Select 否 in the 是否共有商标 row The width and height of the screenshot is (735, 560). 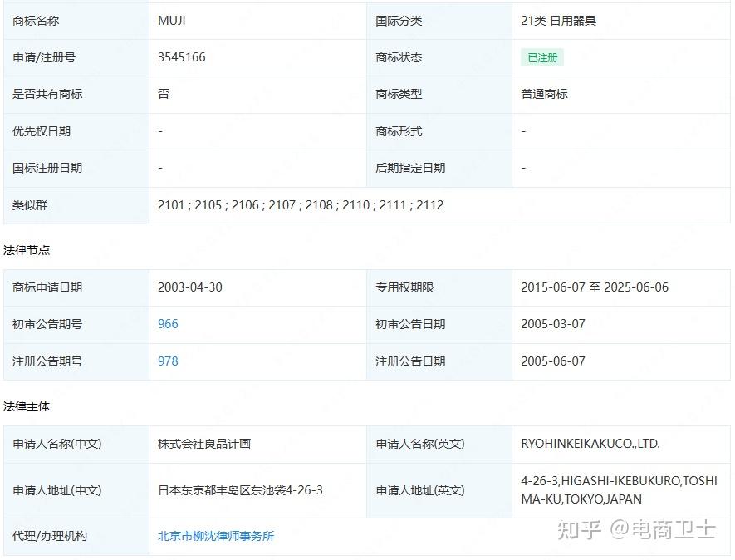tap(164, 94)
